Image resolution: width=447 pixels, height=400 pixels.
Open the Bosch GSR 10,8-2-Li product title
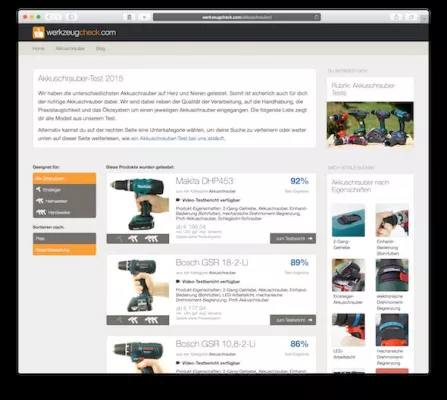(216, 344)
